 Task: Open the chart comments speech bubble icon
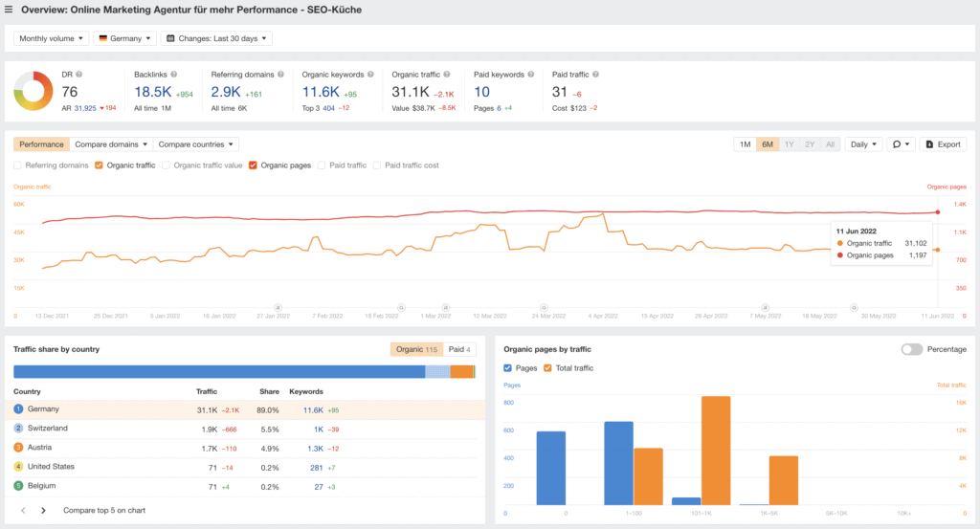[901, 144]
